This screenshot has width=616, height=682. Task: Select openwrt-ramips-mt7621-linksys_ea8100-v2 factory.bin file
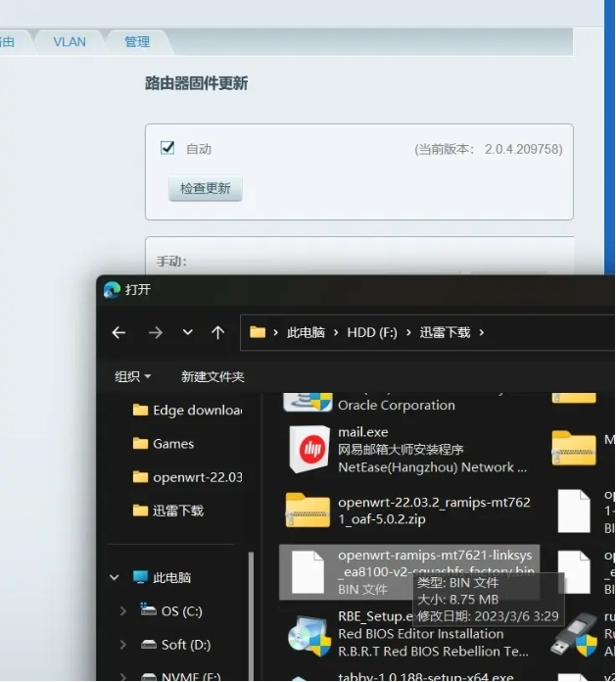click(x=409, y=572)
